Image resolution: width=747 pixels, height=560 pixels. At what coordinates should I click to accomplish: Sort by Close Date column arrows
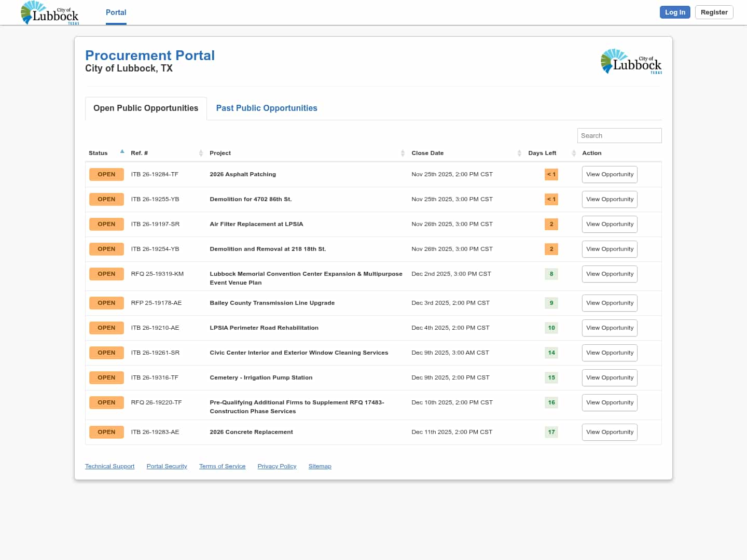[x=519, y=153]
